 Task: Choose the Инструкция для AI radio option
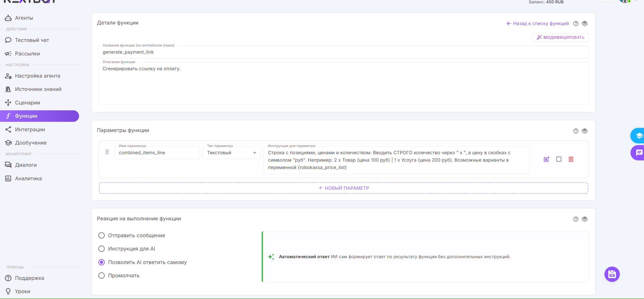(102, 249)
